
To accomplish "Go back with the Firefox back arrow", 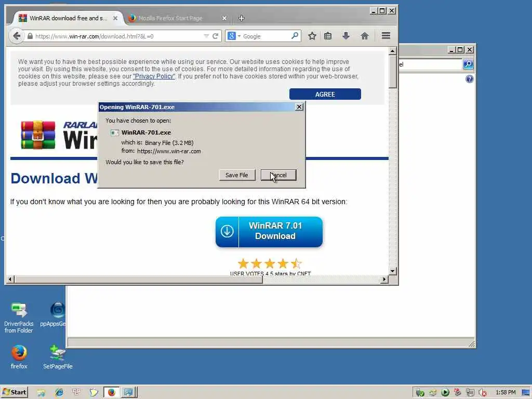I will click(16, 36).
